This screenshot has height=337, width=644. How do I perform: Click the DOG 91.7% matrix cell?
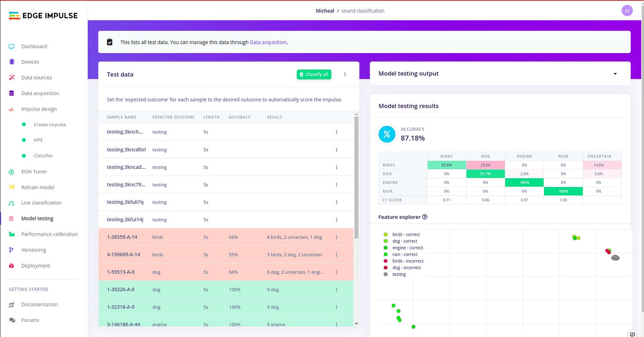coord(485,174)
